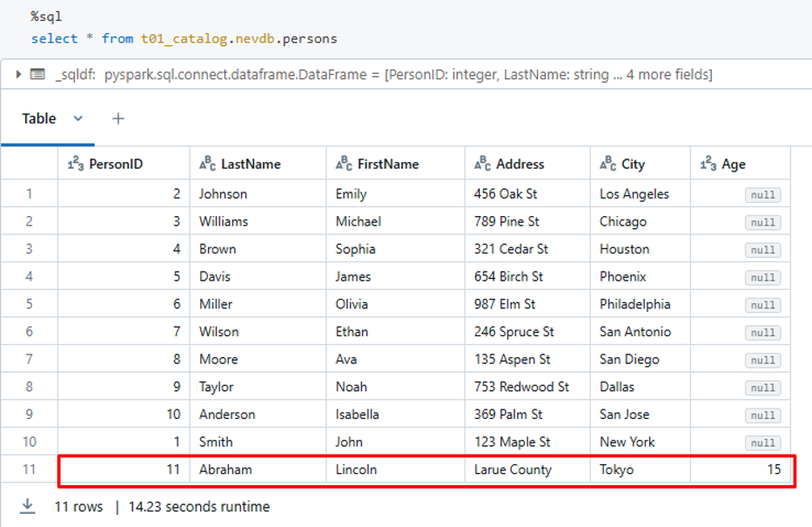Click the null Age badge for Johnson
This screenshot has height=527, width=812.
point(762,194)
